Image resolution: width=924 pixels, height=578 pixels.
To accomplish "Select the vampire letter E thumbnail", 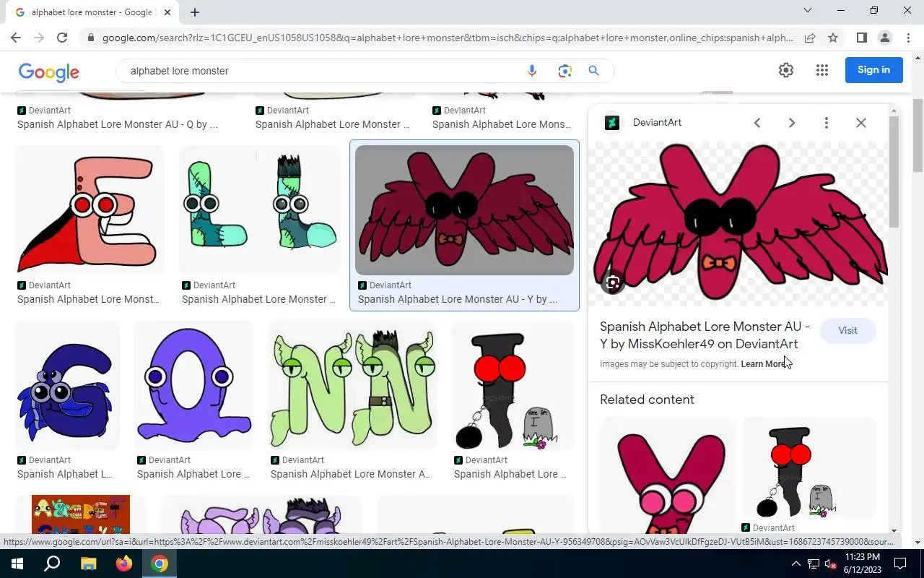I will pos(90,210).
